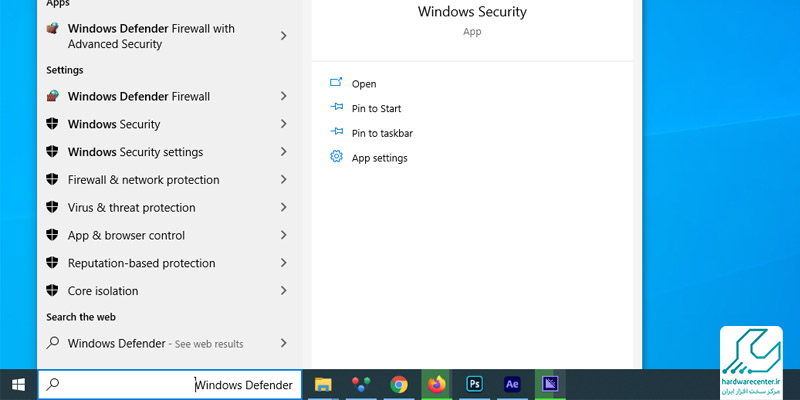Click the search box magnifier icon
The height and width of the screenshot is (400, 800).
coord(53,384)
